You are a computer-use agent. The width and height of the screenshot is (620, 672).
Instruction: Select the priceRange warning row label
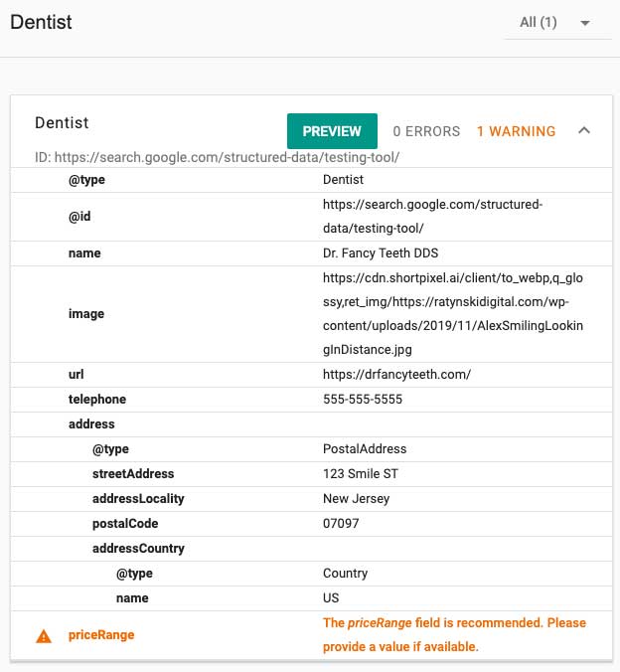100,634
